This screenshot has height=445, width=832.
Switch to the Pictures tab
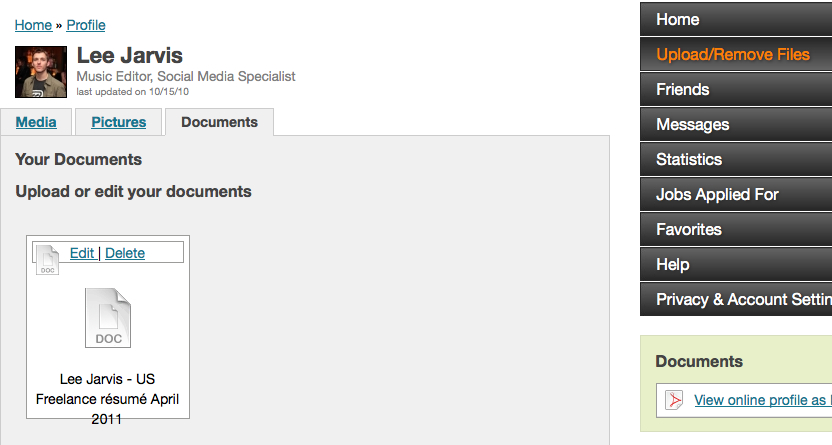[118, 122]
